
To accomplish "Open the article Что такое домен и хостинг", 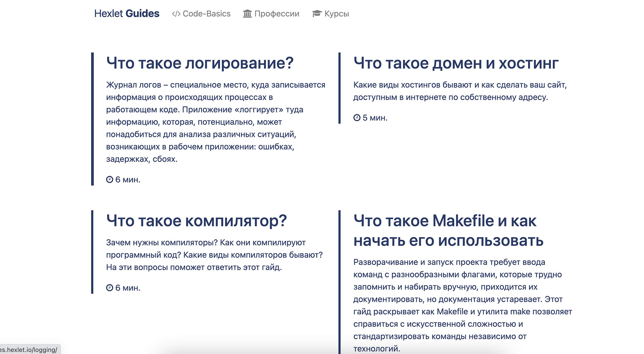I will click(x=456, y=63).
